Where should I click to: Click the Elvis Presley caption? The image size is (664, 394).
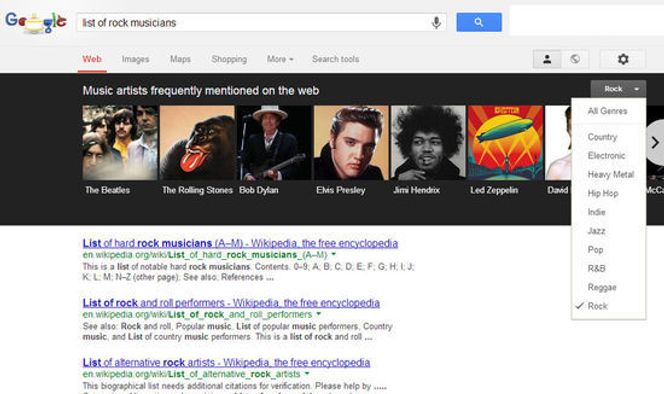[x=340, y=190]
